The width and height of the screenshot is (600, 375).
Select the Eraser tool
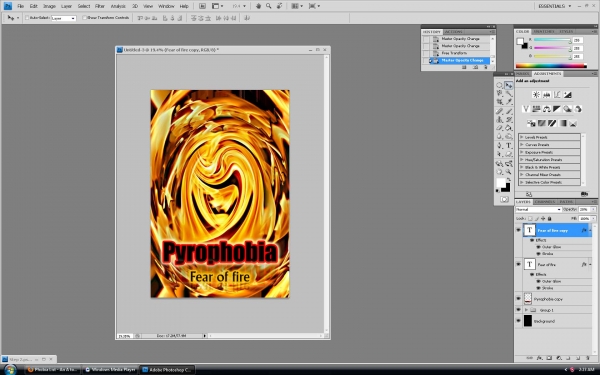(499, 128)
